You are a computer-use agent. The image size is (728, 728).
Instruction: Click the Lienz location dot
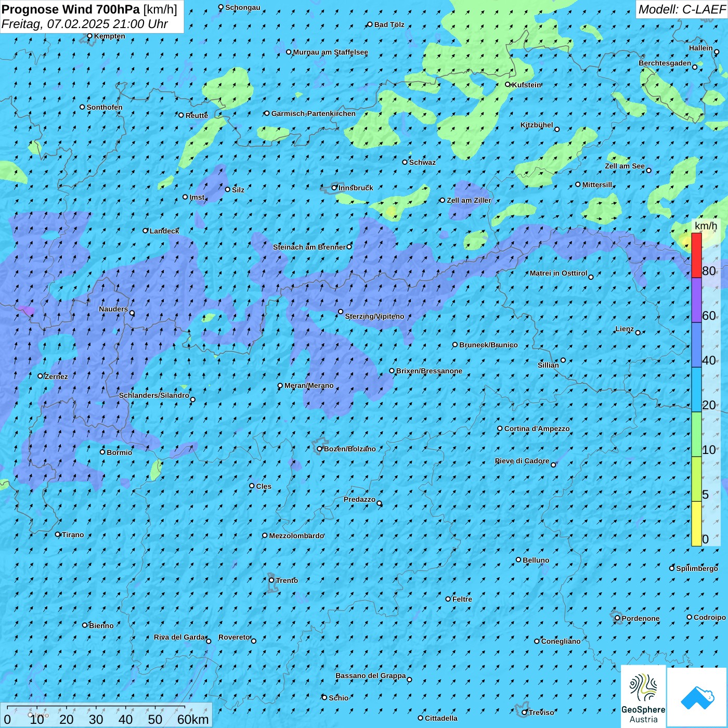638,333
